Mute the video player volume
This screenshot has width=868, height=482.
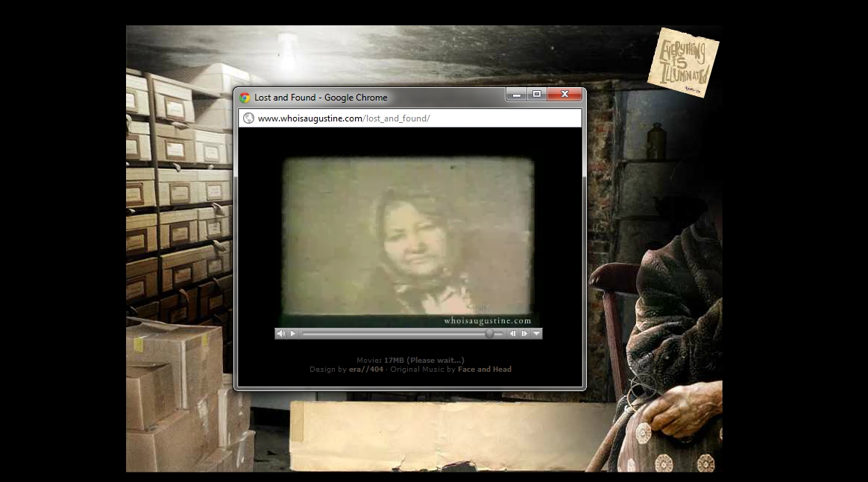point(281,334)
